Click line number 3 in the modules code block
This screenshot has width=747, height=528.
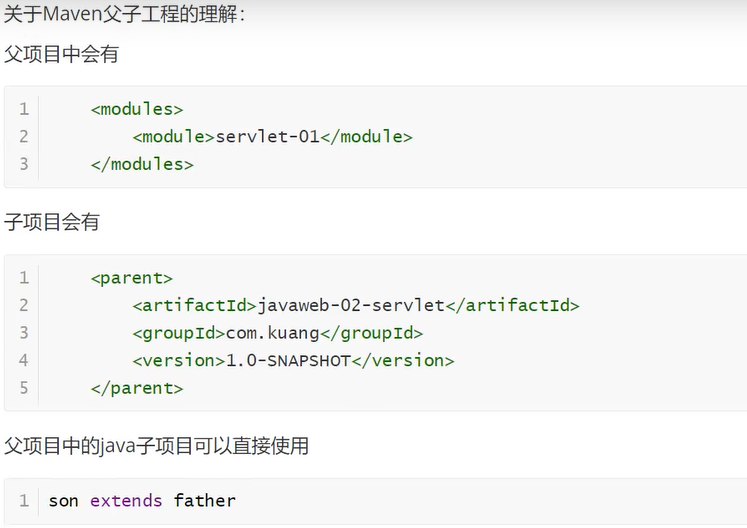(23, 163)
